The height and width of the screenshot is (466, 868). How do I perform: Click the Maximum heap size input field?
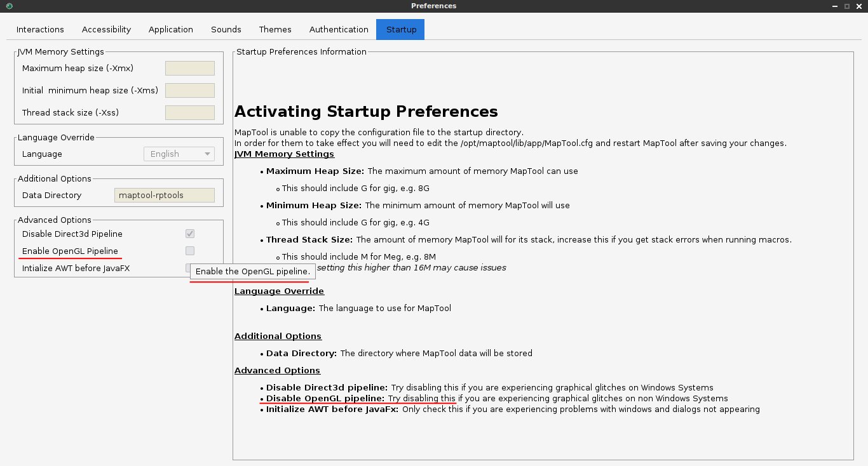point(189,67)
